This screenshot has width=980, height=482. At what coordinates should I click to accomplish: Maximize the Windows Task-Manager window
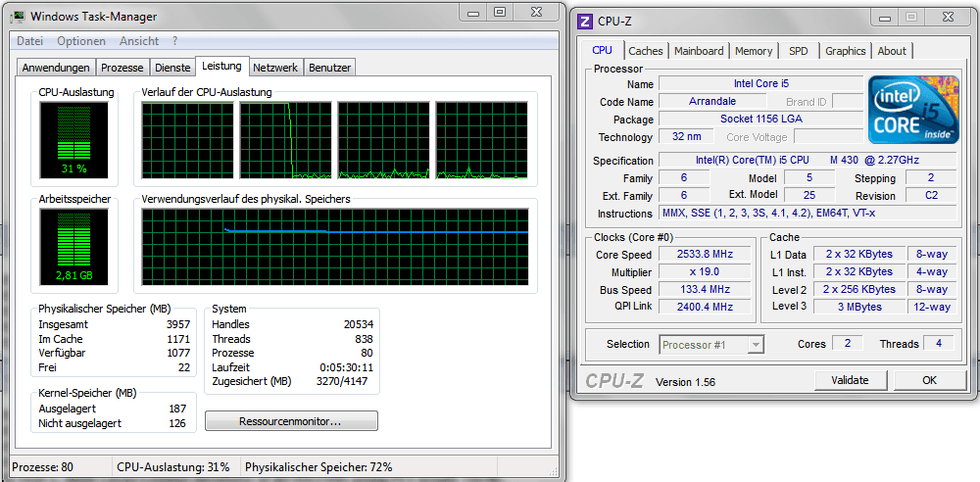[499, 12]
